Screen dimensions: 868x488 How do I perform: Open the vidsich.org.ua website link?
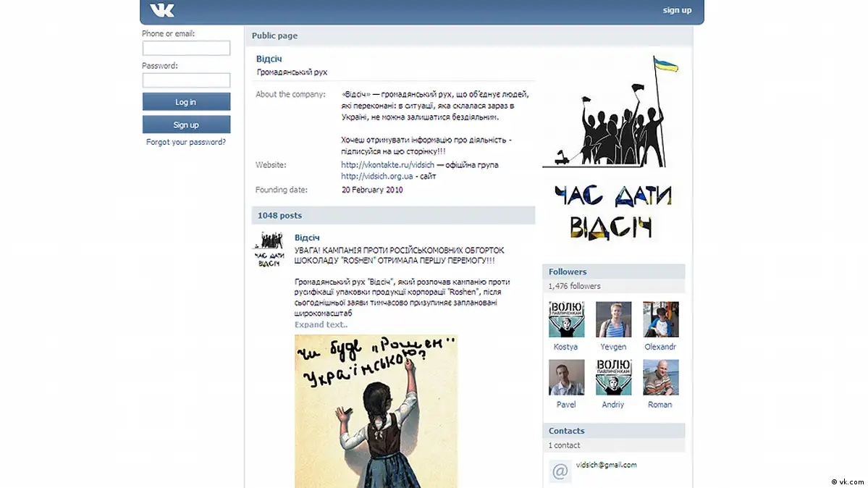(x=376, y=176)
